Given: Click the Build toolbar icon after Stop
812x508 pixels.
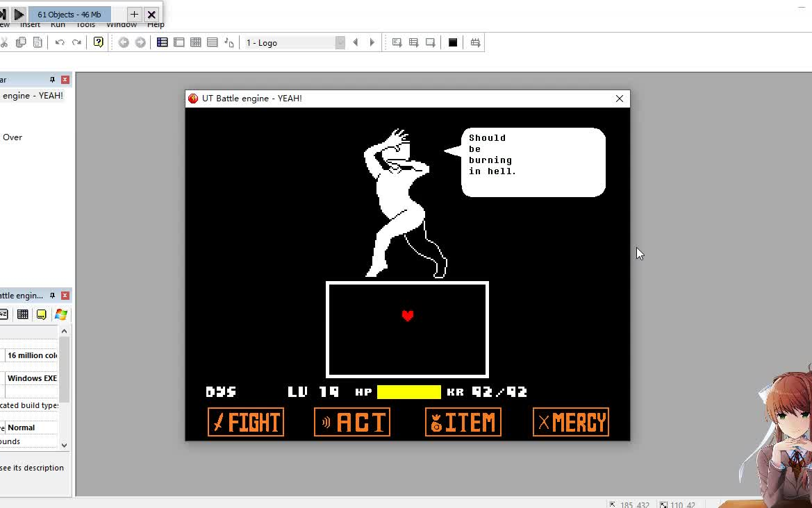Looking at the screenshot, I should tap(475, 42).
